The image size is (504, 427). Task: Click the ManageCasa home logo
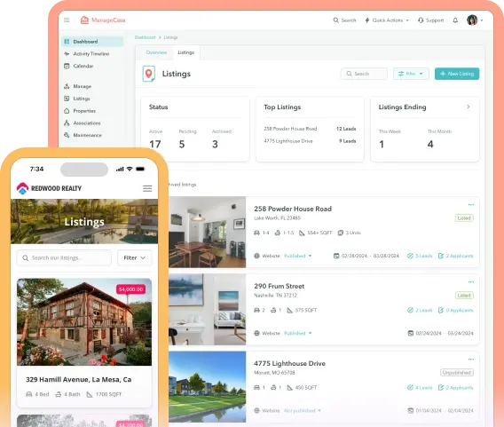click(103, 20)
